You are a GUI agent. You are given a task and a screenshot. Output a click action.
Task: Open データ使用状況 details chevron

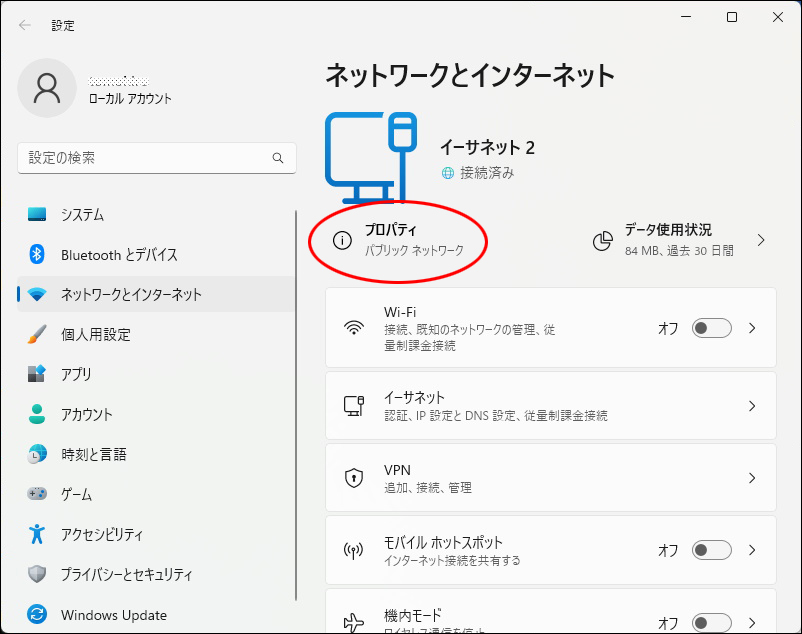760,240
